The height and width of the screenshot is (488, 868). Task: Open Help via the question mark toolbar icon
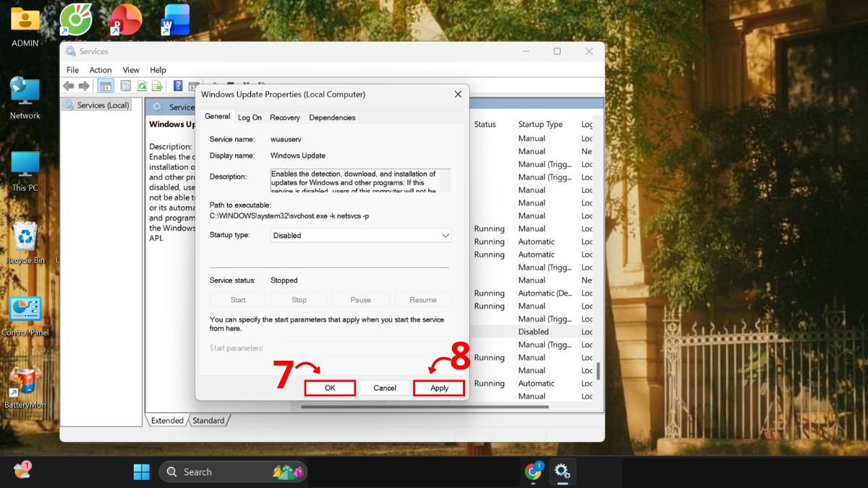tap(177, 85)
